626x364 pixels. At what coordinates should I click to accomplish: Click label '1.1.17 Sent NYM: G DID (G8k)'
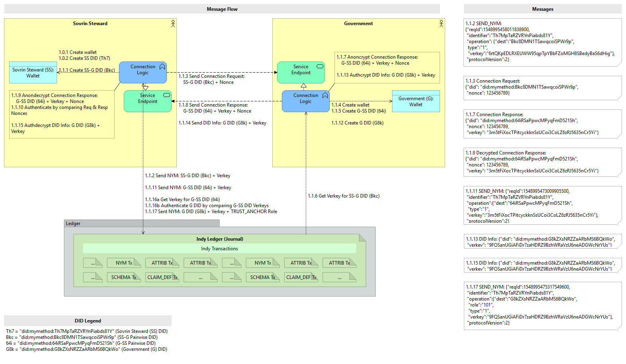pyautogui.click(x=211, y=212)
